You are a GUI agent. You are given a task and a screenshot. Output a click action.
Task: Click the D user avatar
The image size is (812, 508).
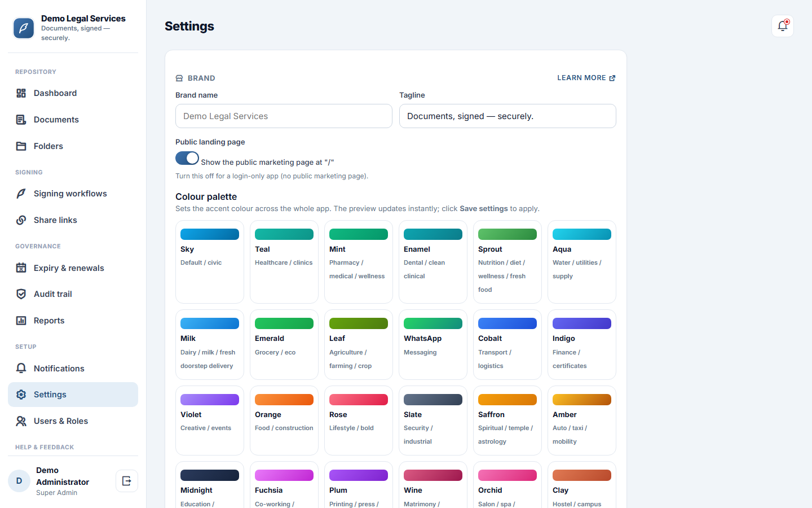coord(19,481)
